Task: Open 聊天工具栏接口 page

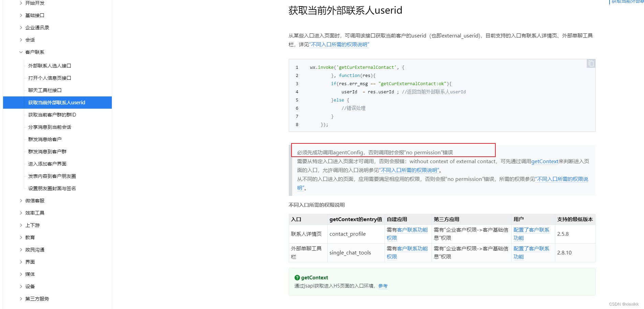Action: (x=45, y=90)
